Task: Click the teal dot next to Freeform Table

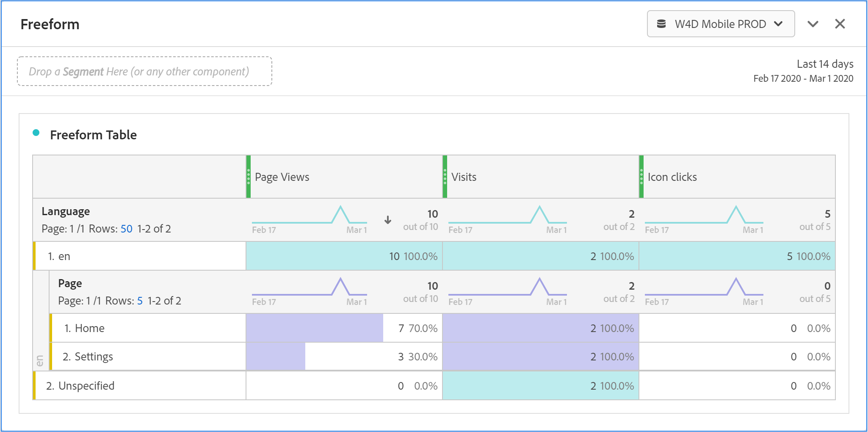Action: [x=36, y=133]
